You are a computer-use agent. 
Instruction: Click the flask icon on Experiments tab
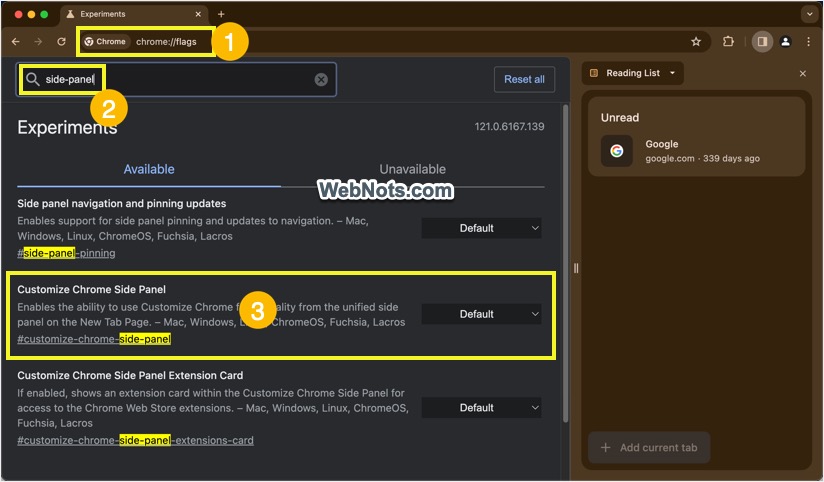(x=70, y=14)
